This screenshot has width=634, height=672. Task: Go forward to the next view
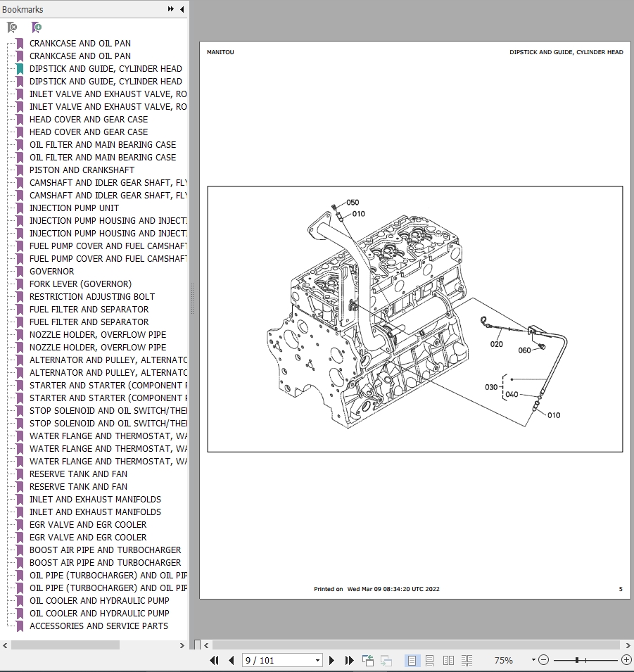(x=386, y=660)
